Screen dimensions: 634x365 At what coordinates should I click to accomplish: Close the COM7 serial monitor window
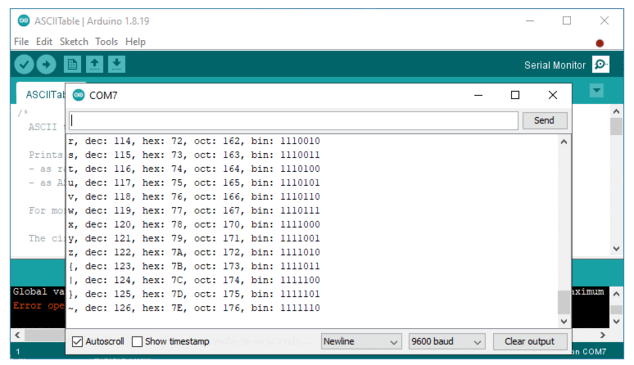click(553, 95)
